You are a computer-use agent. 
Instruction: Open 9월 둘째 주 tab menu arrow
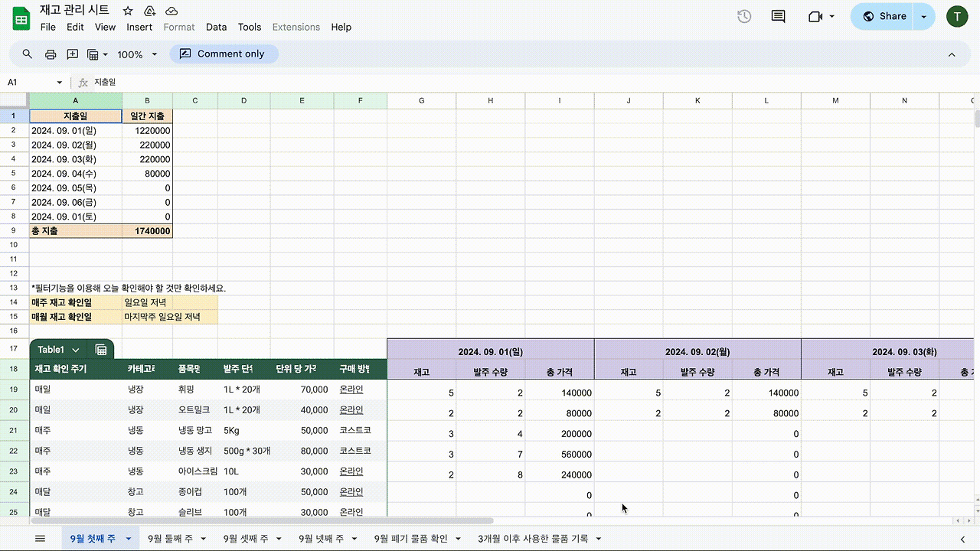(204, 539)
